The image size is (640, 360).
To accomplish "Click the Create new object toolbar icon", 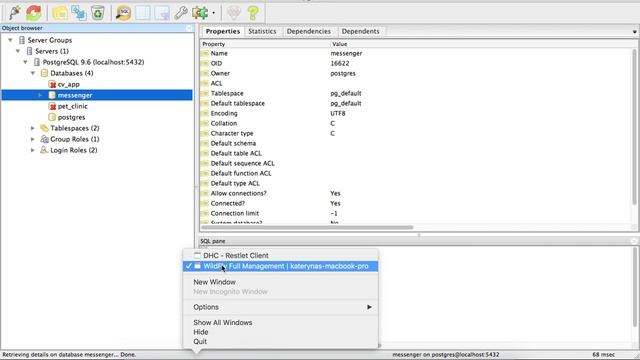I will [x=79, y=13].
